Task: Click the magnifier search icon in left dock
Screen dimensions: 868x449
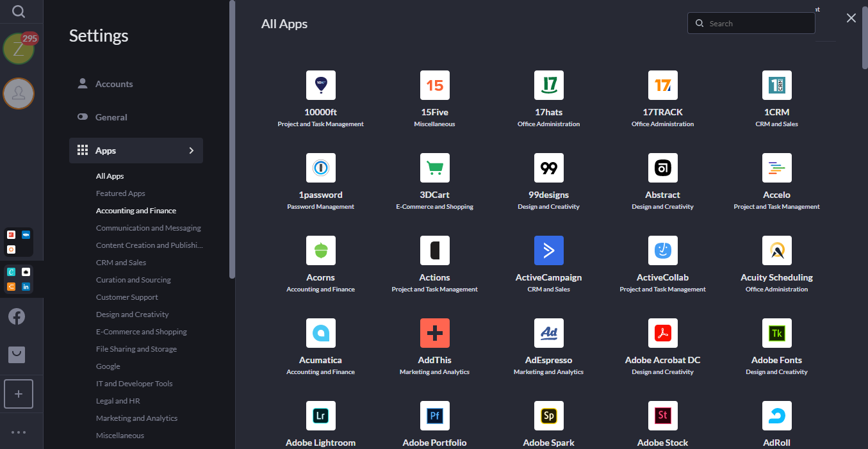Action: click(x=19, y=12)
